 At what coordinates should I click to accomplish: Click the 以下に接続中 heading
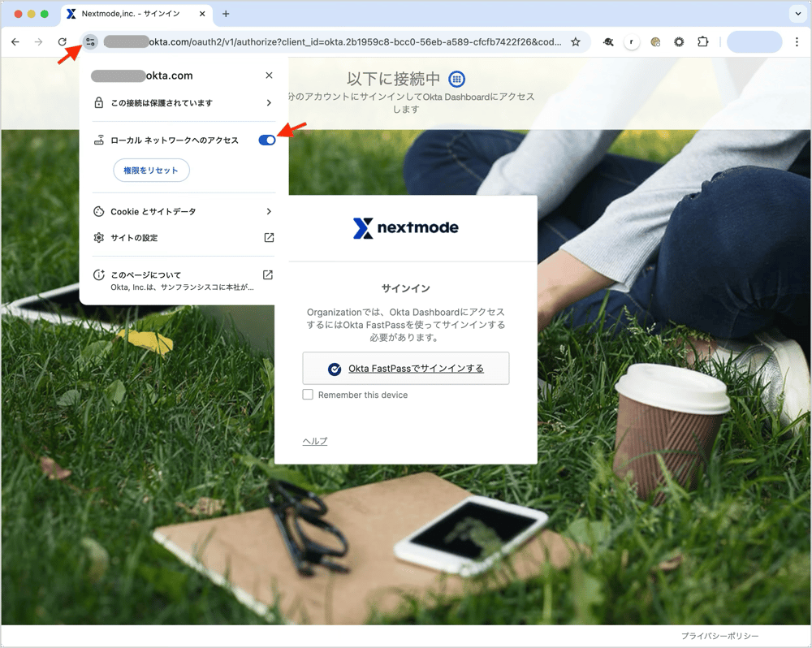click(x=393, y=80)
